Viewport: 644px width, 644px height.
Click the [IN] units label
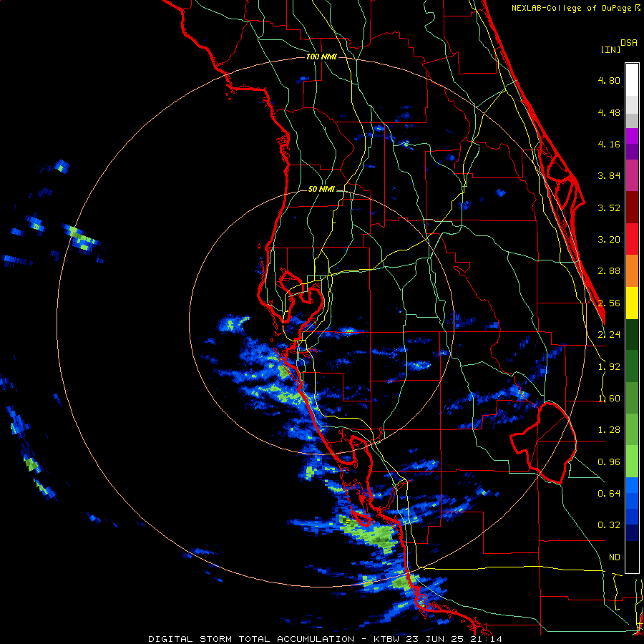611,49
